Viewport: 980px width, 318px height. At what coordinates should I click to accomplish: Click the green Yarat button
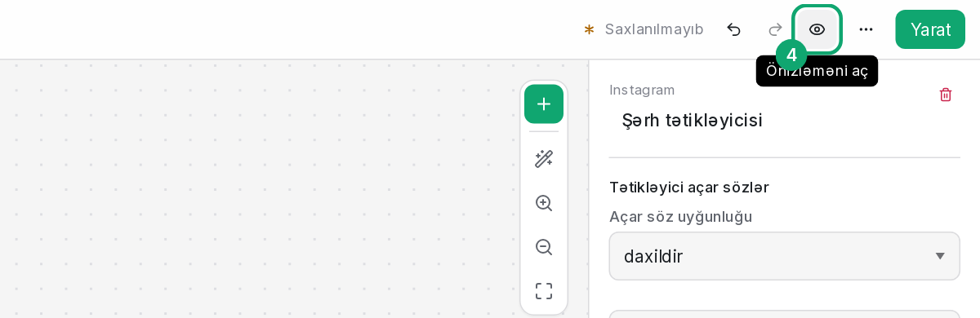click(x=930, y=29)
